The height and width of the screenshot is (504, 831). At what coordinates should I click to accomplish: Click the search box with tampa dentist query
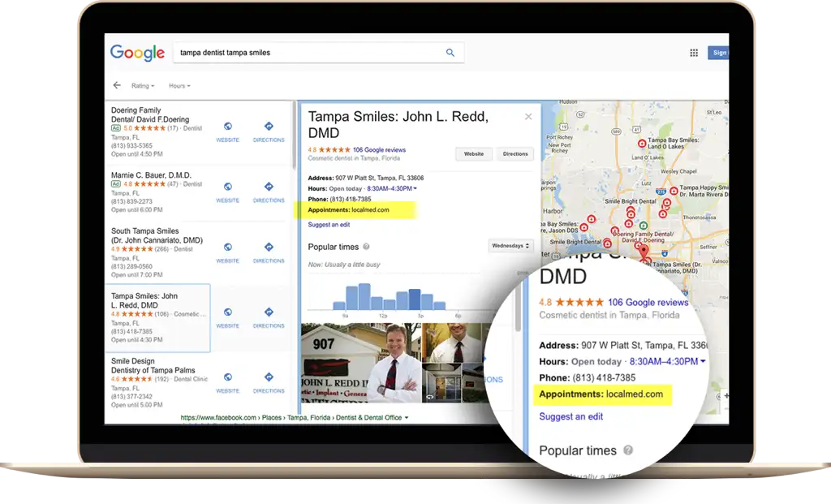coord(308,53)
